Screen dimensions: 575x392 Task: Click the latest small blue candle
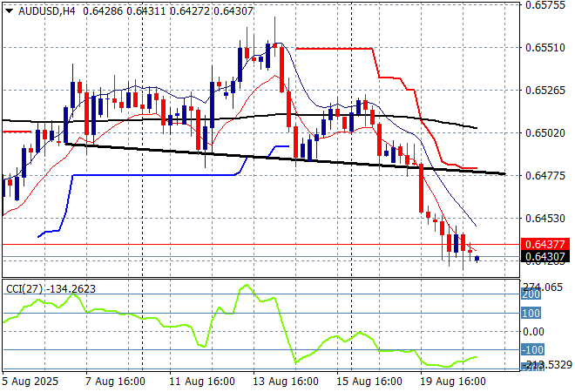[477, 258]
